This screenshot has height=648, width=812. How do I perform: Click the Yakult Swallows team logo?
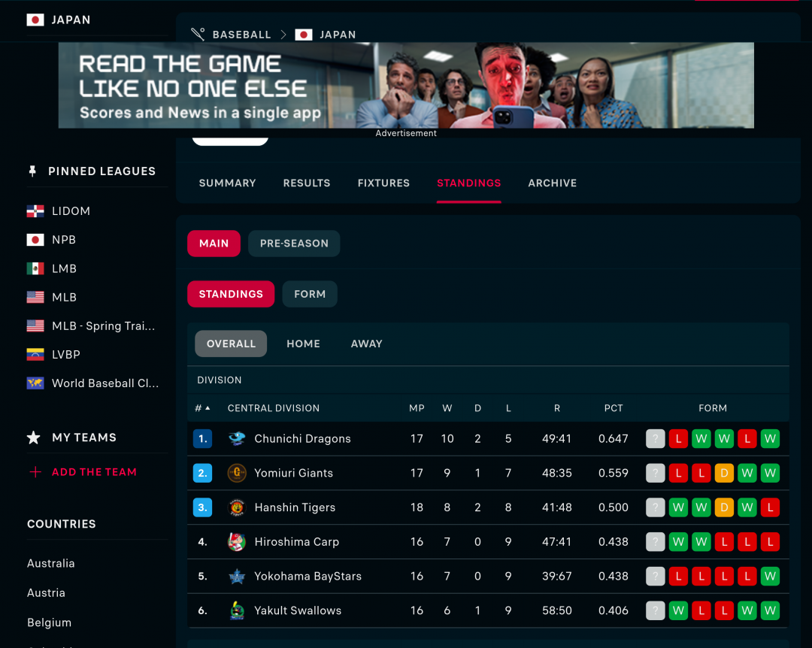[237, 611]
